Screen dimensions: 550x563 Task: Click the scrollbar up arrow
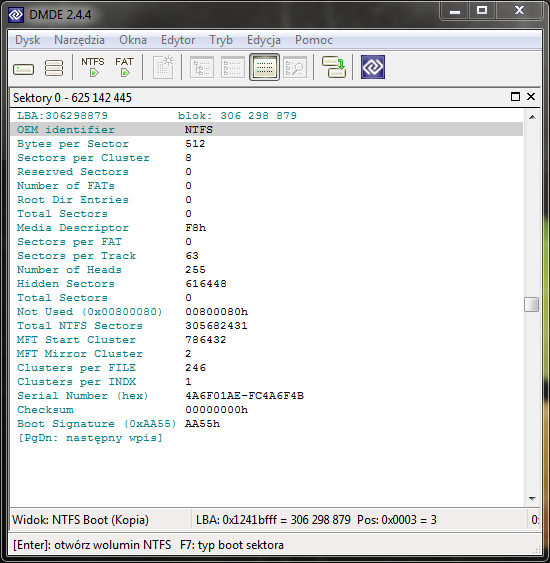532,117
